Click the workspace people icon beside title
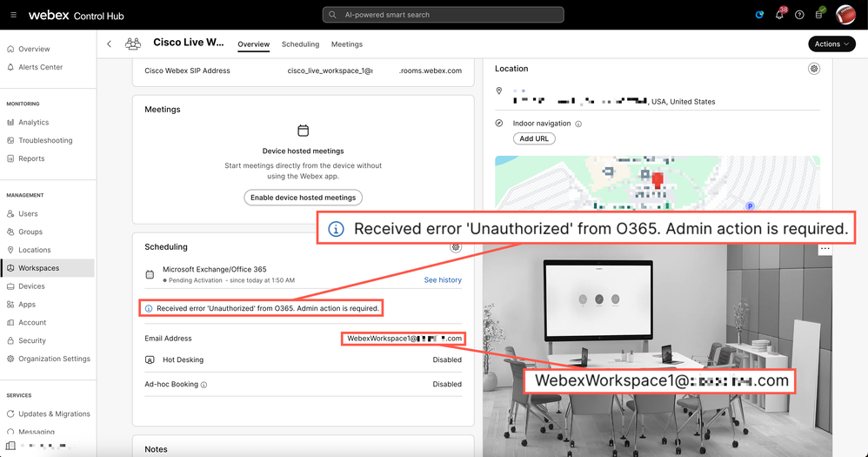 coord(133,44)
